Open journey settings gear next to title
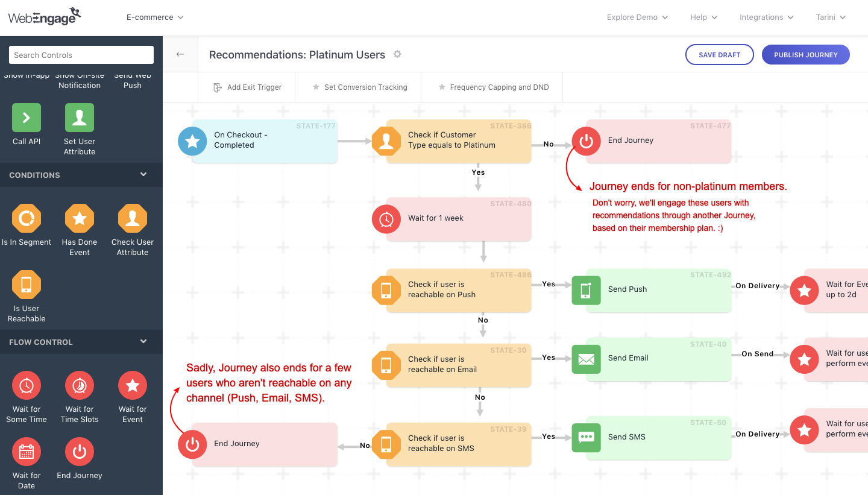Image resolution: width=868 pixels, height=495 pixels. [397, 54]
